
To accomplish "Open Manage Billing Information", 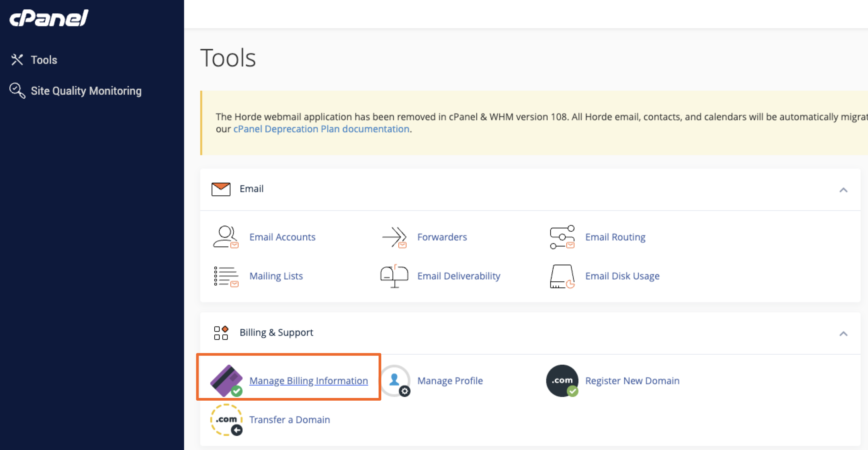I will [x=308, y=381].
